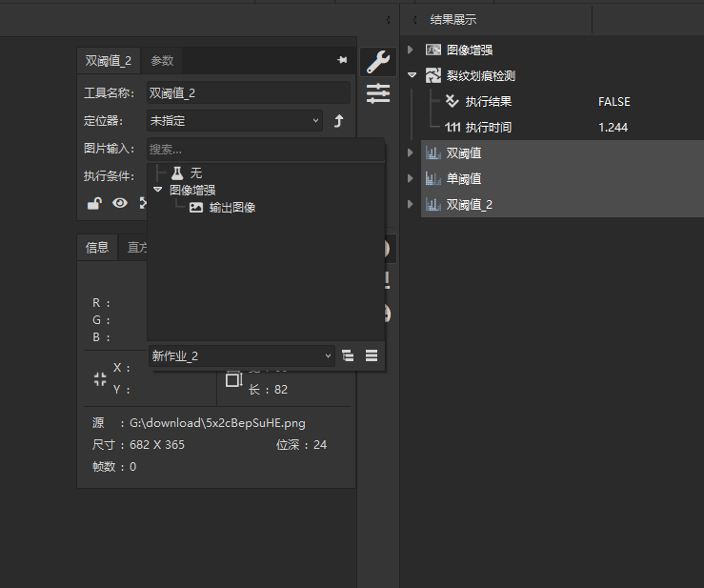
Task: Click the crosshair icon beside X and Y
Action: [100, 378]
